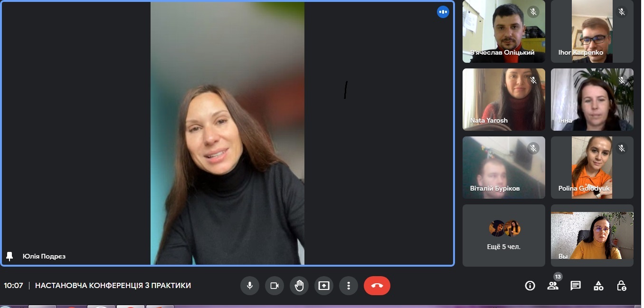Turn off the camera using video button
The width and height of the screenshot is (644, 308).
274,286
